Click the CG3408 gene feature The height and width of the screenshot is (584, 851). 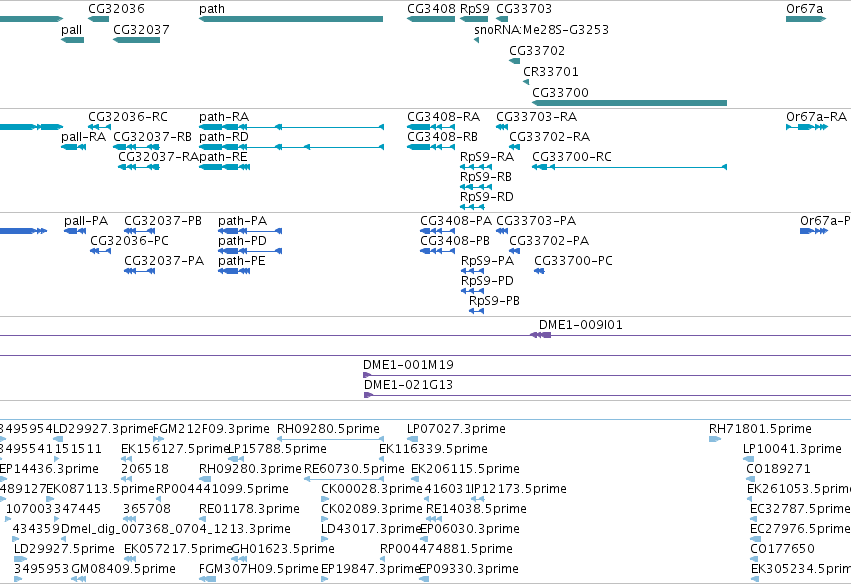pos(431,19)
